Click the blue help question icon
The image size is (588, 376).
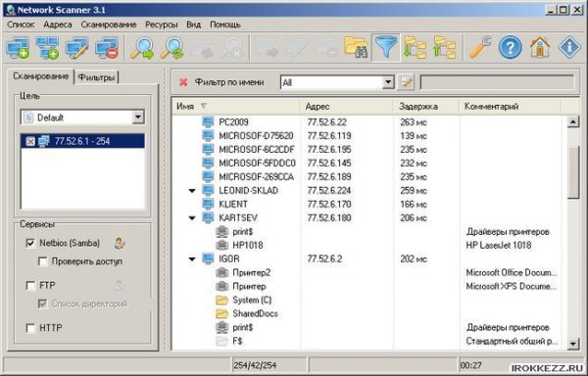click(510, 48)
